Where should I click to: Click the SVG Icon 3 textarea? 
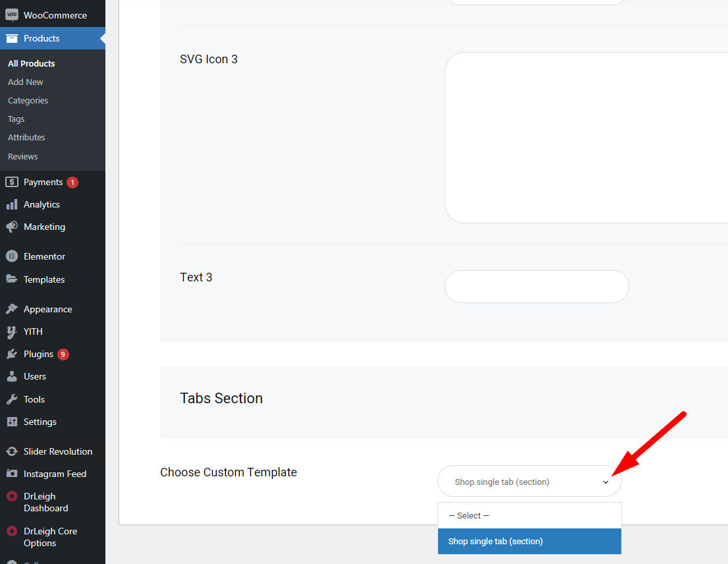tap(586, 138)
